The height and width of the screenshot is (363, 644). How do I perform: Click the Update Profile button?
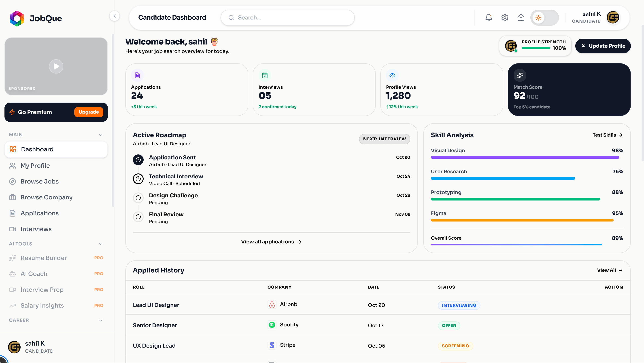tap(603, 46)
